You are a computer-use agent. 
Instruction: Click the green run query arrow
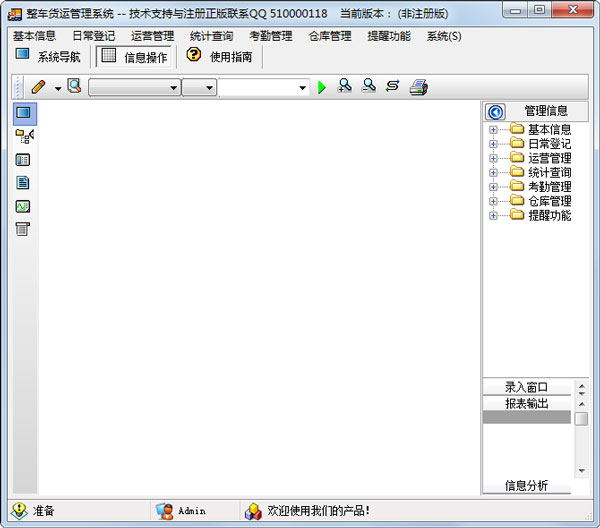(322, 87)
